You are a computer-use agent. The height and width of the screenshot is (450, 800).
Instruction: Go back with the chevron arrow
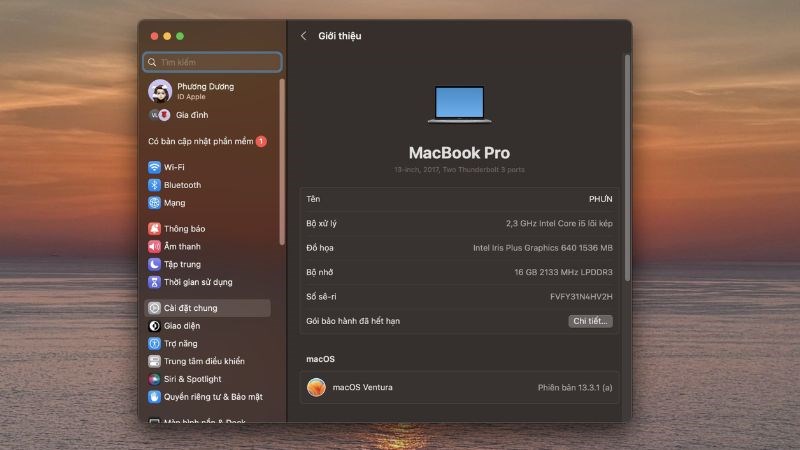pyautogui.click(x=304, y=36)
